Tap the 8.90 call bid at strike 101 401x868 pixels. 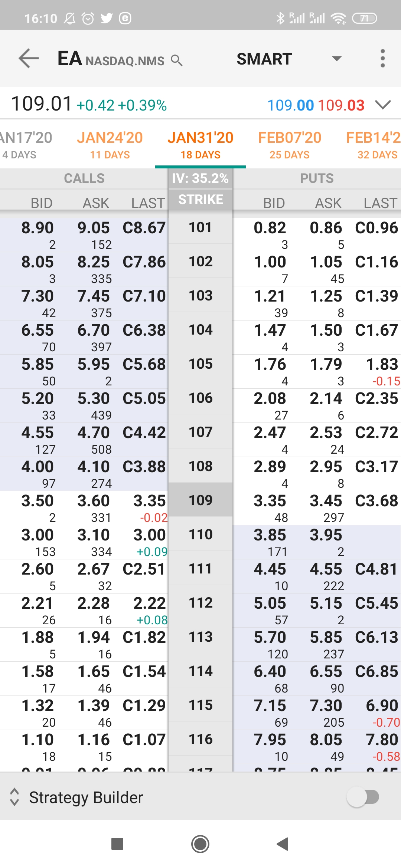38,228
